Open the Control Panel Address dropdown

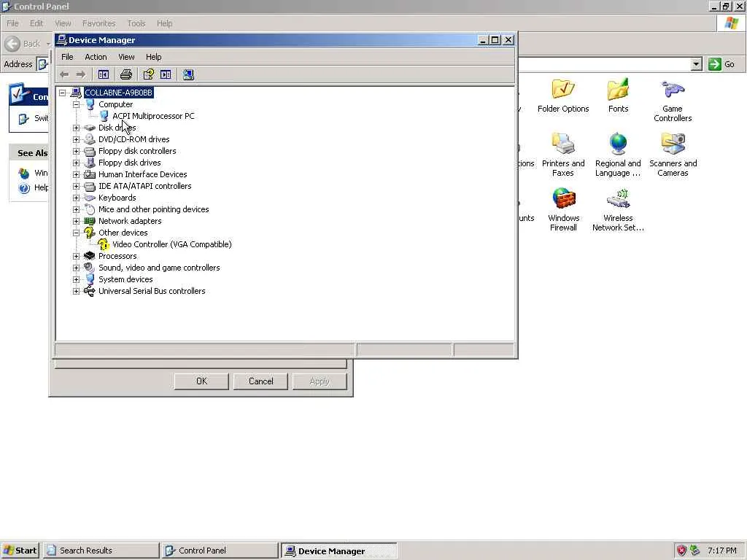[696, 64]
